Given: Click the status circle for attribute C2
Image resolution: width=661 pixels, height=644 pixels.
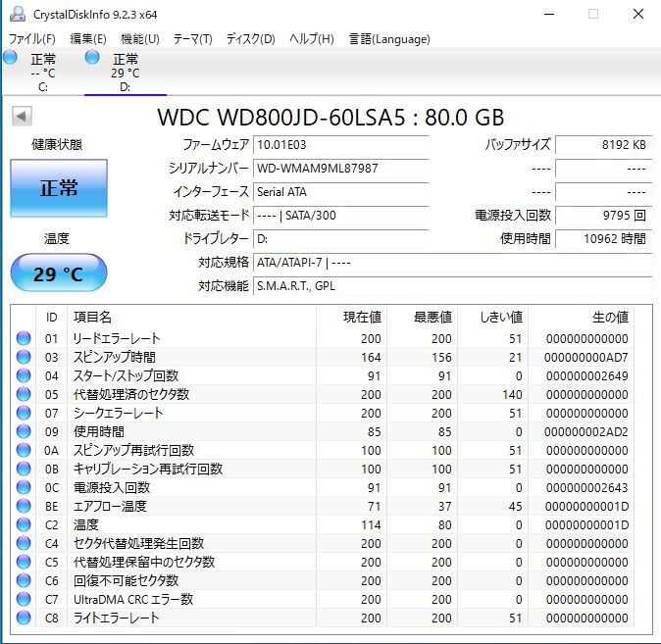Looking at the screenshot, I should click(x=24, y=524).
